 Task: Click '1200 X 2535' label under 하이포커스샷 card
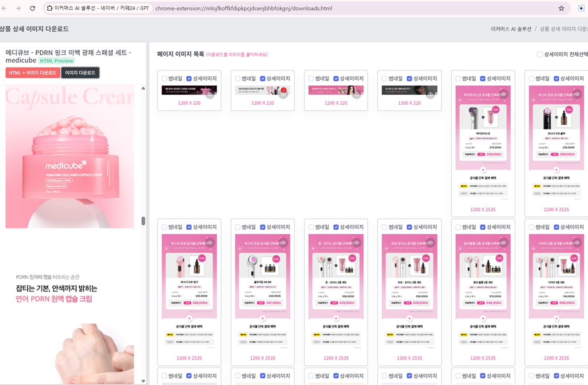[483, 210]
